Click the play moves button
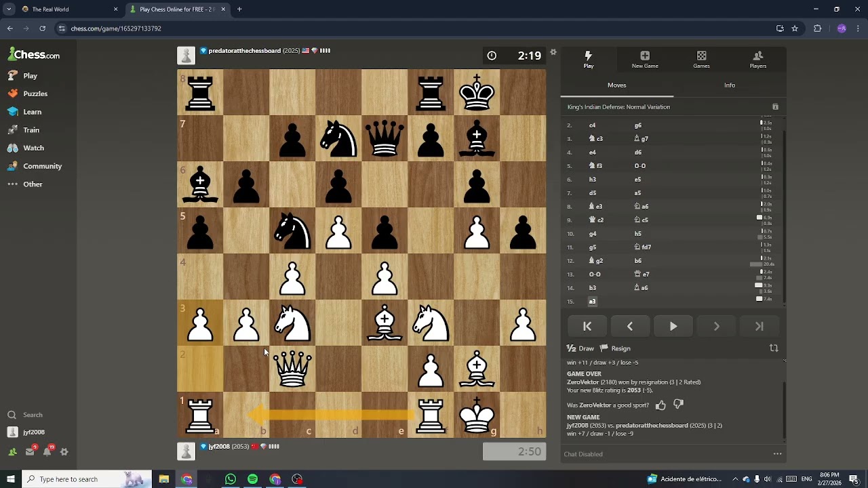The width and height of the screenshot is (868, 488). coord(673,327)
